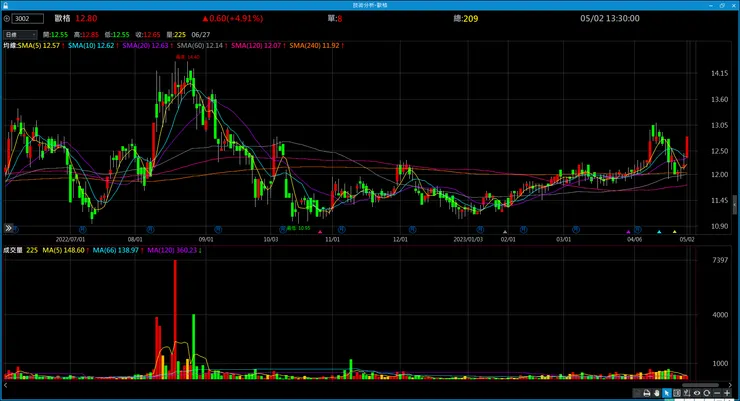
Task: Click the grey triangle marker above 02/01
Action: point(505,232)
